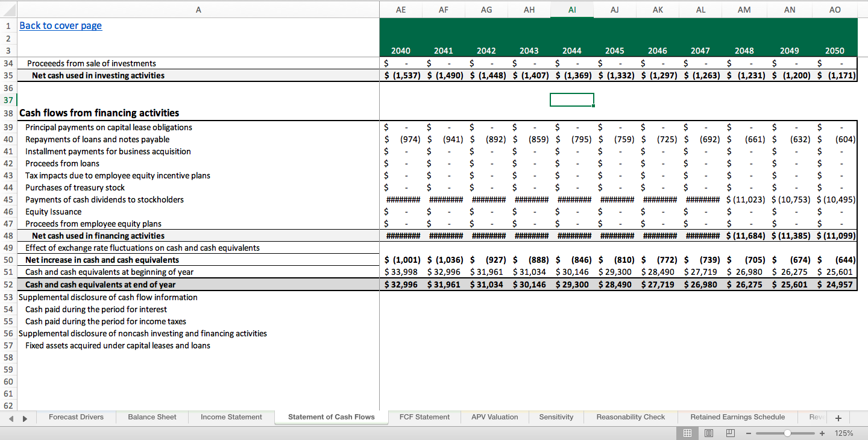
Task: Open the Forecast Drivers sheet tab
Action: [76, 417]
